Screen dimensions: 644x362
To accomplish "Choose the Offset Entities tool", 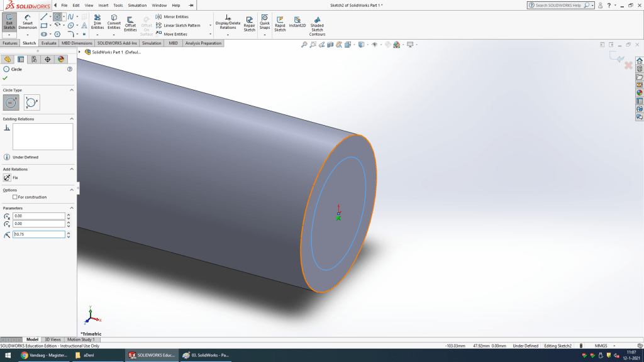I will click(130, 23).
